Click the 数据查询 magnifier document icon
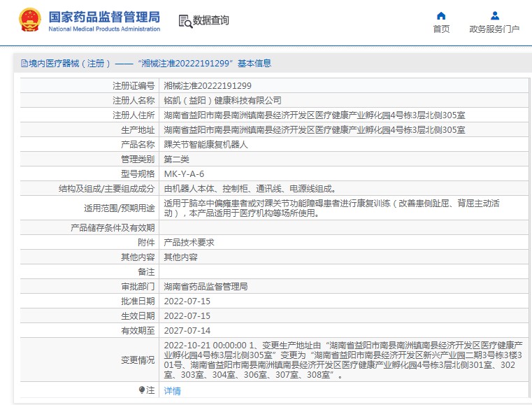Viewport: 532px width, 405px height. (x=185, y=21)
